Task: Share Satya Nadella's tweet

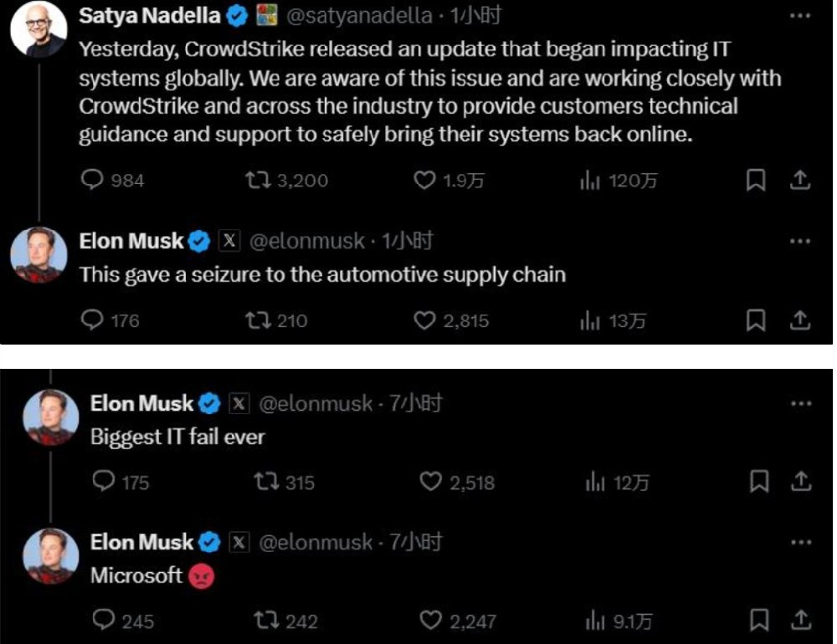Action: coord(799,180)
